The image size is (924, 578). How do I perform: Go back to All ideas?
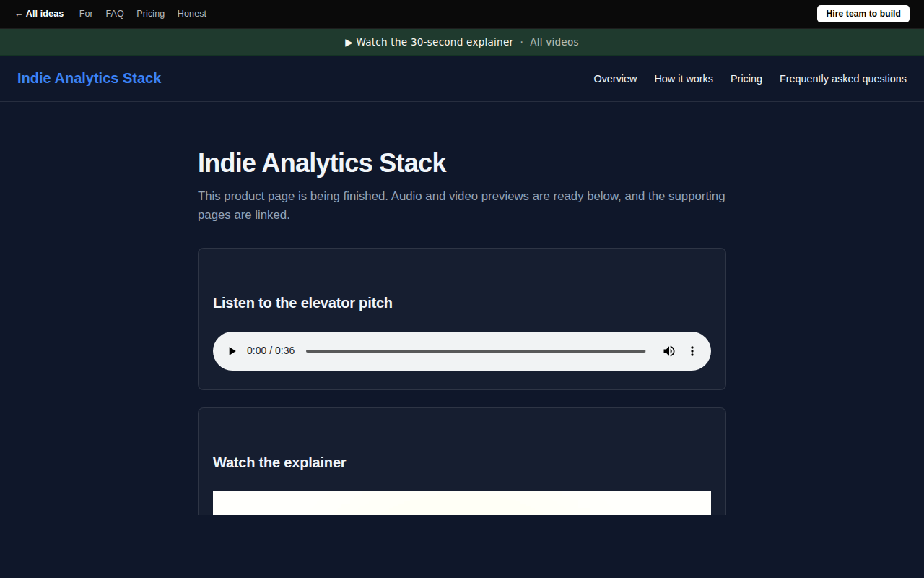(39, 14)
